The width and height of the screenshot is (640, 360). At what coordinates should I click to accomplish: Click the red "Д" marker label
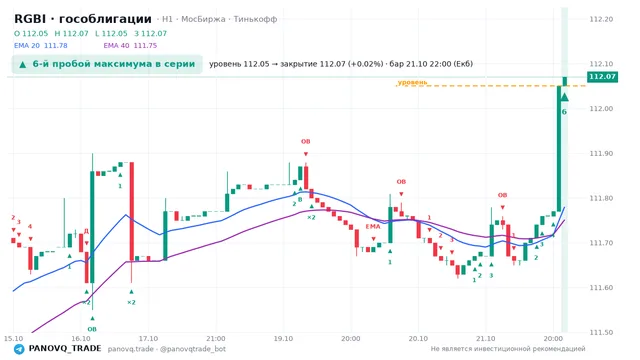click(86, 231)
